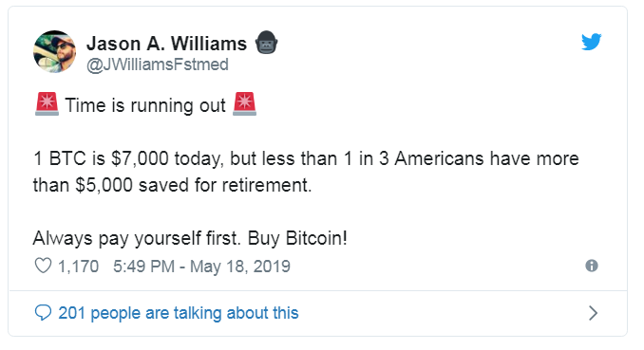Open '201 people are talking about this'
The width and height of the screenshot is (644, 350).
click(179, 313)
